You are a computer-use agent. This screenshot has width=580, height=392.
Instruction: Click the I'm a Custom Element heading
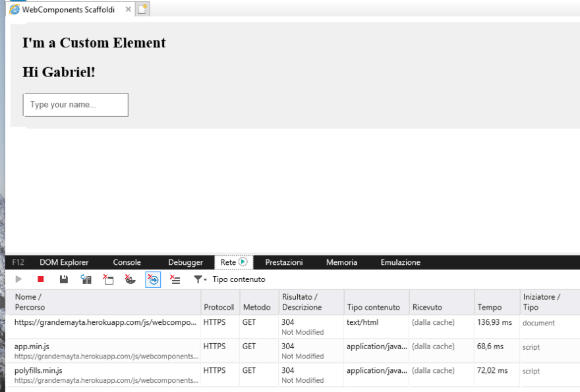click(x=94, y=43)
